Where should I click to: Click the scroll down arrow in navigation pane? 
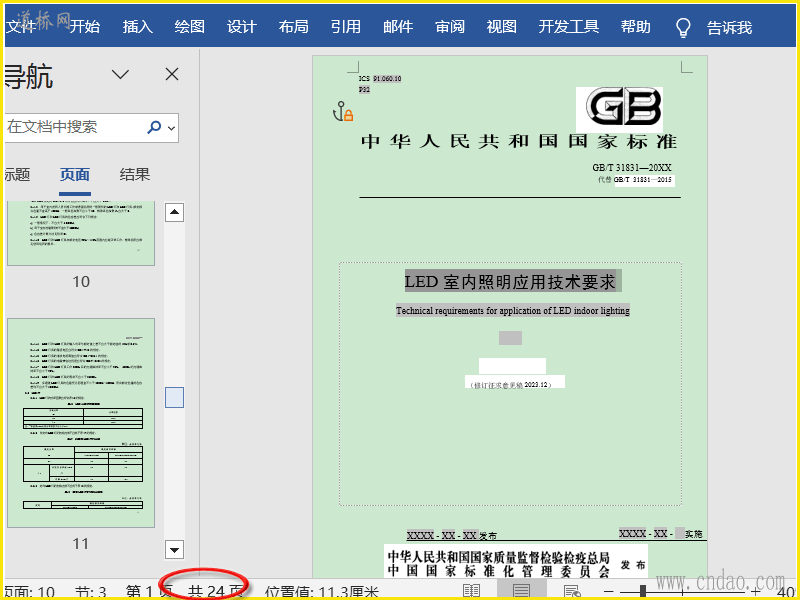pyautogui.click(x=174, y=550)
